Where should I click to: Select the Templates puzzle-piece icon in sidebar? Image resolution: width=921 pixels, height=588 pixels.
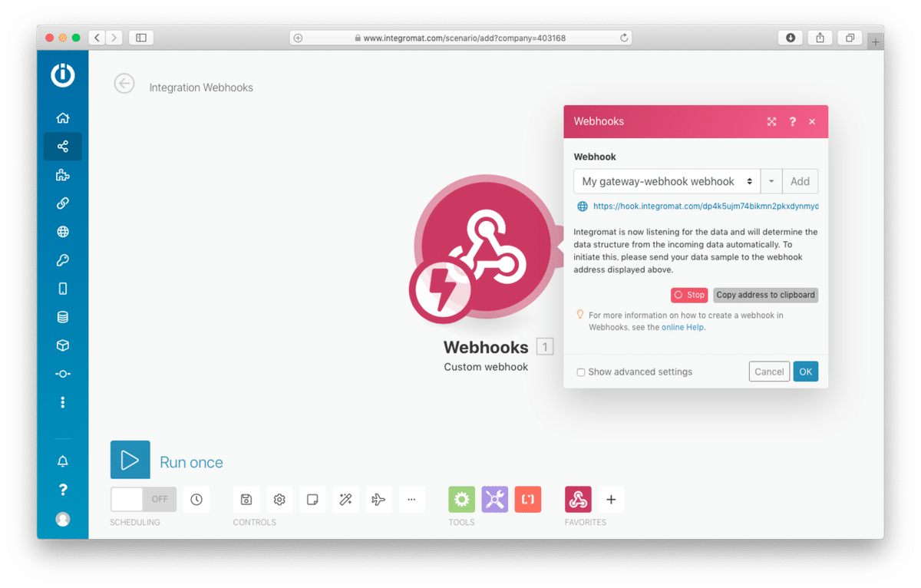(x=63, y=174)
